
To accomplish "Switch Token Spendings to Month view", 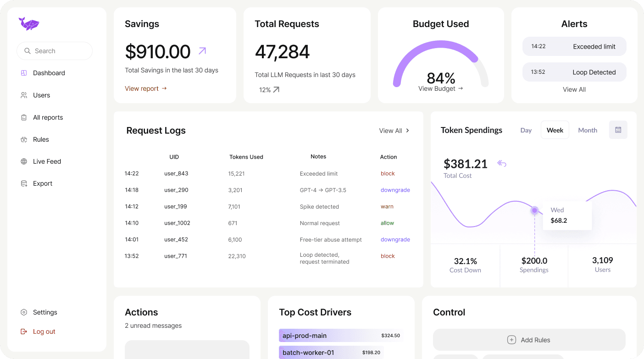I will [x=588, y=130].
